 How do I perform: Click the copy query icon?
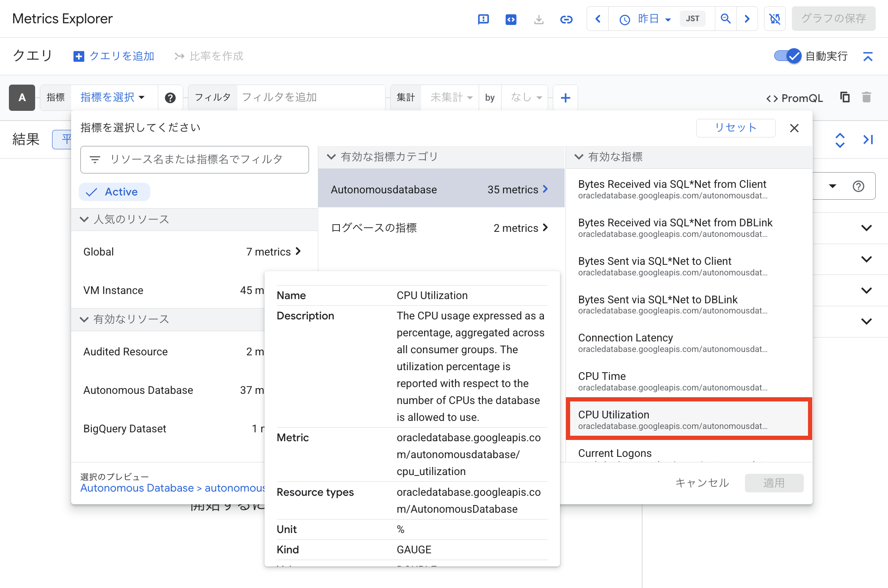tap(845, 97)
